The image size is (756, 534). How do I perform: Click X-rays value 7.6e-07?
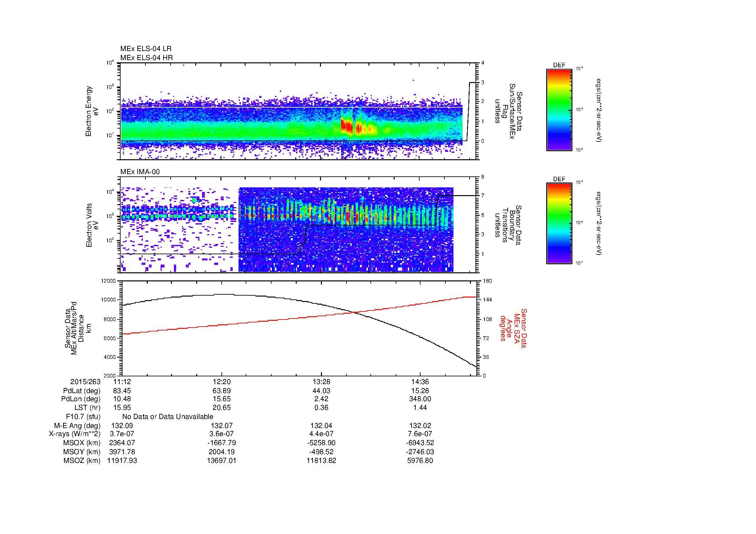click(x=420, y=434)
